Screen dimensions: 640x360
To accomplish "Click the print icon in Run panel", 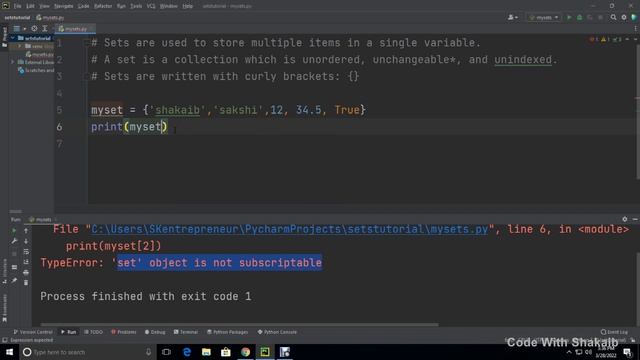I will coord(26,272).
